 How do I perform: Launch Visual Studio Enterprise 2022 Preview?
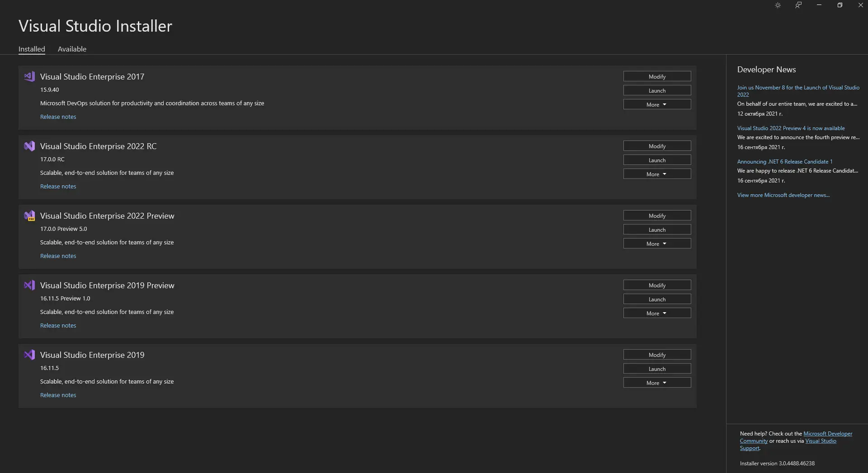click(x=657, y=229)
